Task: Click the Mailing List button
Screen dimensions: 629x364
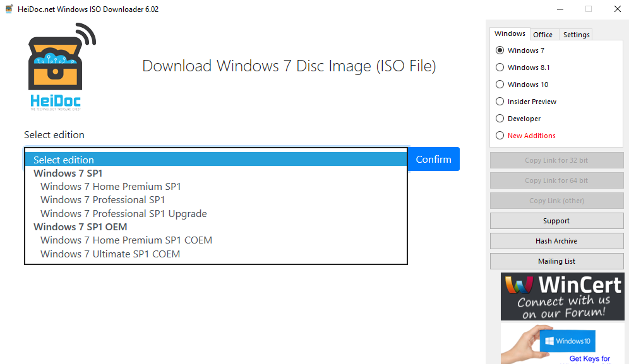Action: tap(556, 261)
